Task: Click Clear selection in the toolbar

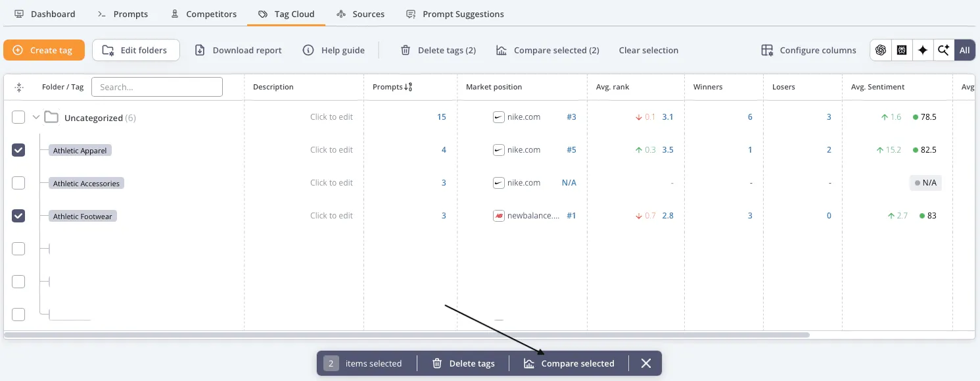Action: click(x=648, y=50)
